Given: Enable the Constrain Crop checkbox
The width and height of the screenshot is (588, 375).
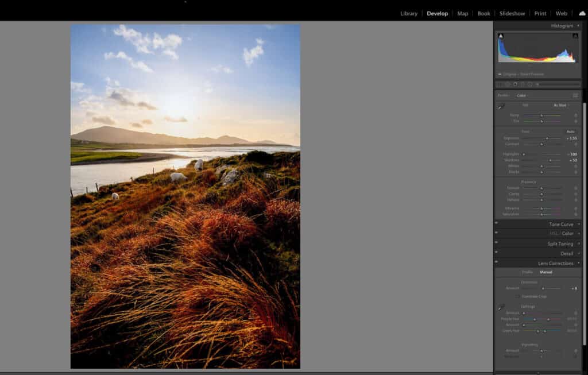Looking at the screenshot, I should point(517,296).
